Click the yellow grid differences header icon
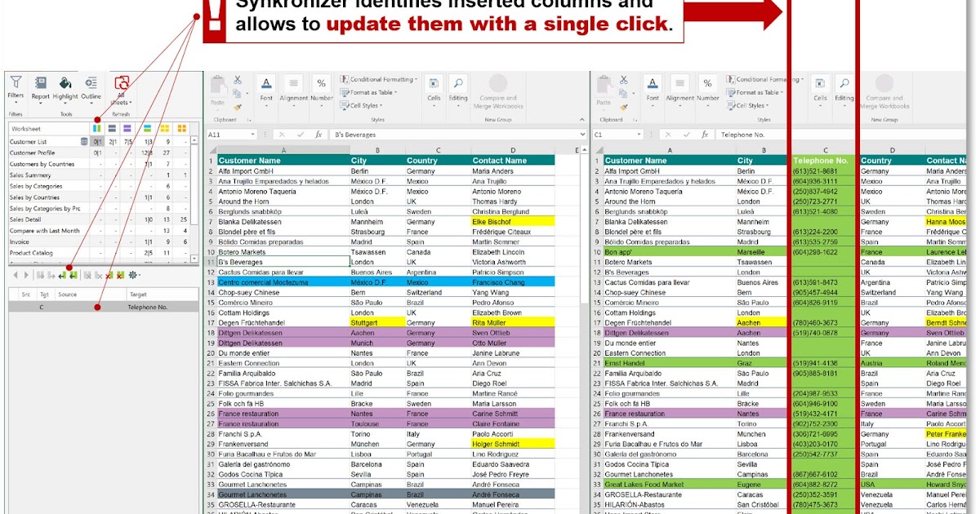Image resolution: width=980 pixels, height=514 pixels. point(164,128)
